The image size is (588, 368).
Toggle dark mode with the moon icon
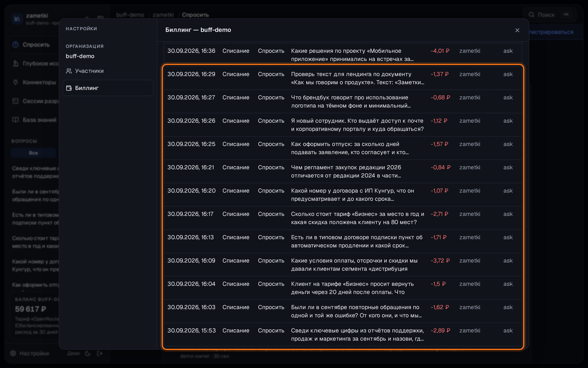88,353
